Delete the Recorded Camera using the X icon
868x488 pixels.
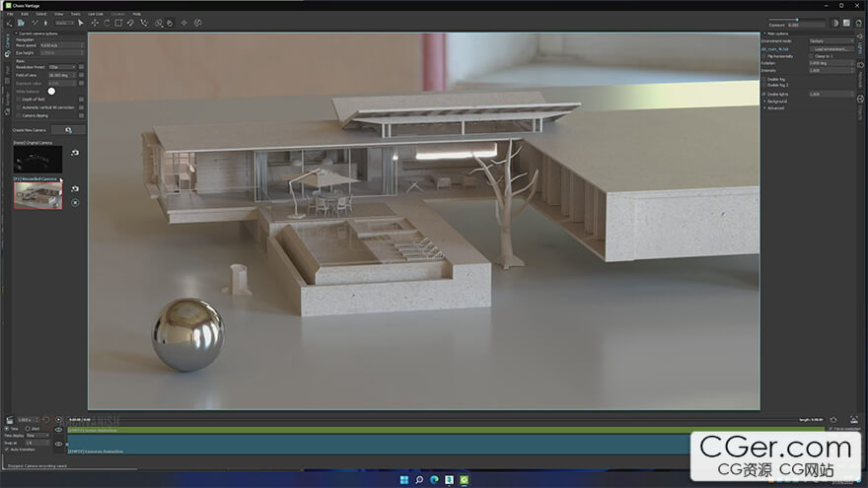click(x=75, y=202)
